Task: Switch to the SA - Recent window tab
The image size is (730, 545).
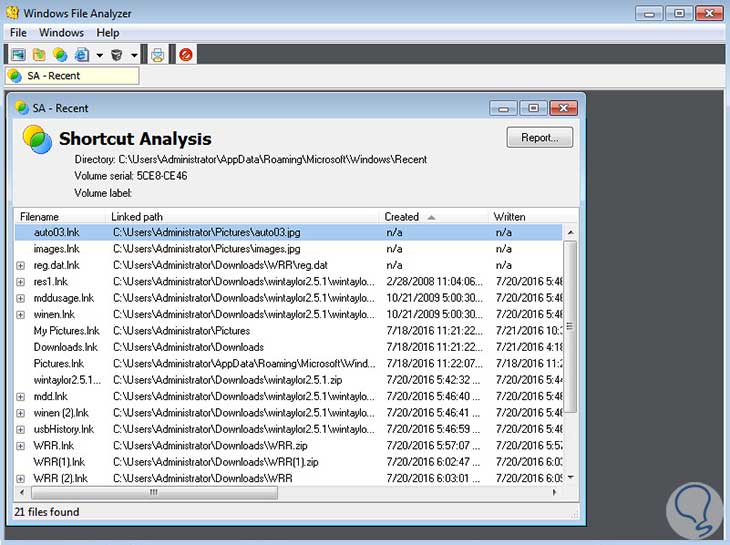Action: click(72, 76)
